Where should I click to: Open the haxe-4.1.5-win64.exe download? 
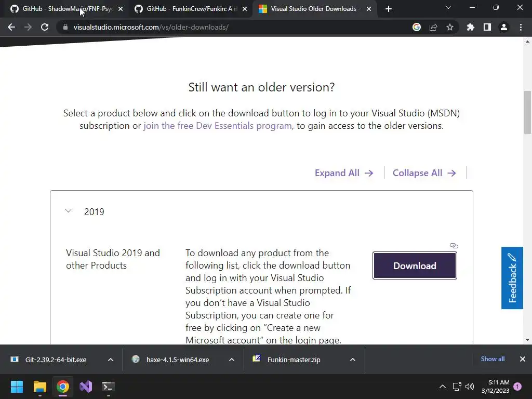tap(178, 360)
